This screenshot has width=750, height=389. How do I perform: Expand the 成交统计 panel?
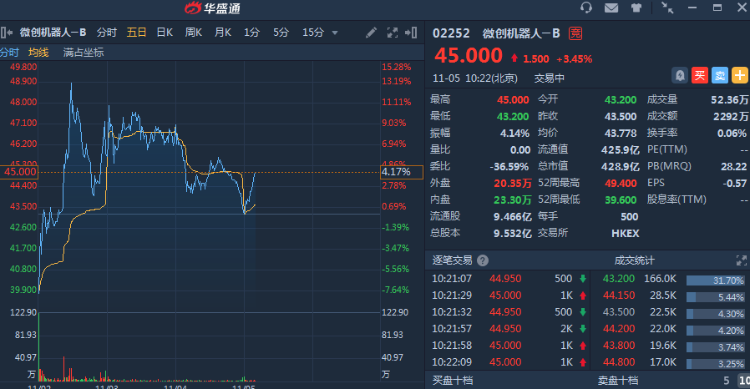click(x=741, y=260)
